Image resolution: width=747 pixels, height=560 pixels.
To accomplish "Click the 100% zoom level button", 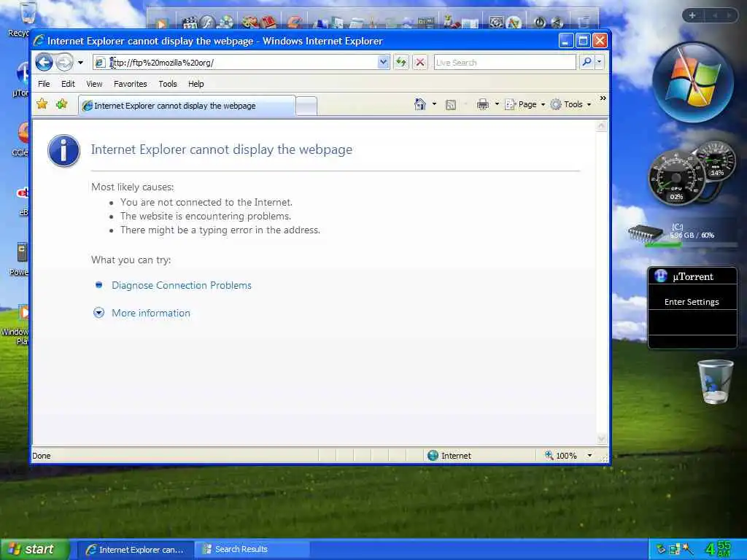I will point(561,456).
